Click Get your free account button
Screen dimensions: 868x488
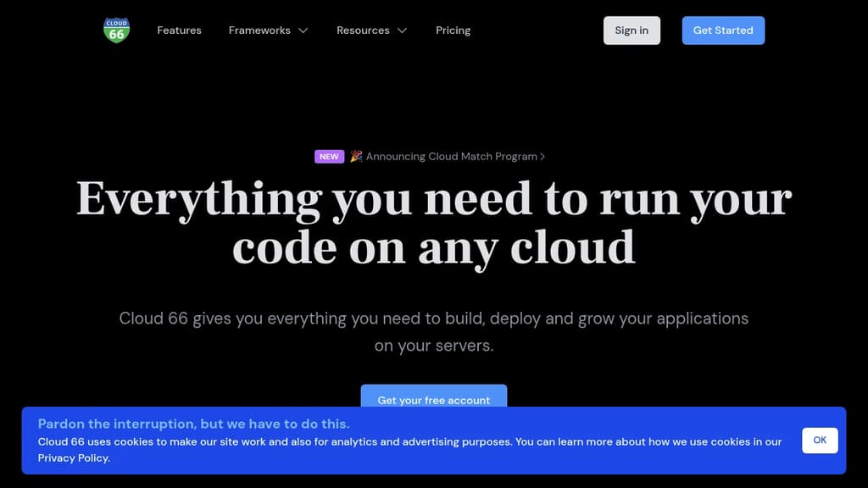433,396
